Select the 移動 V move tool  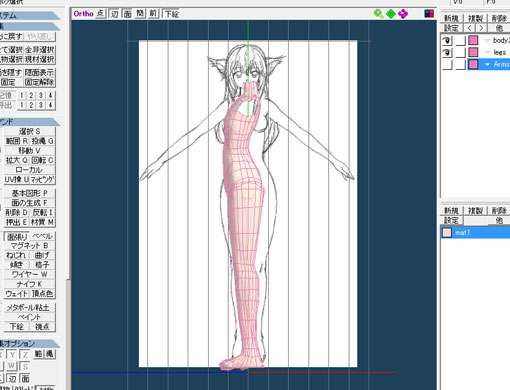pos(29,151)
